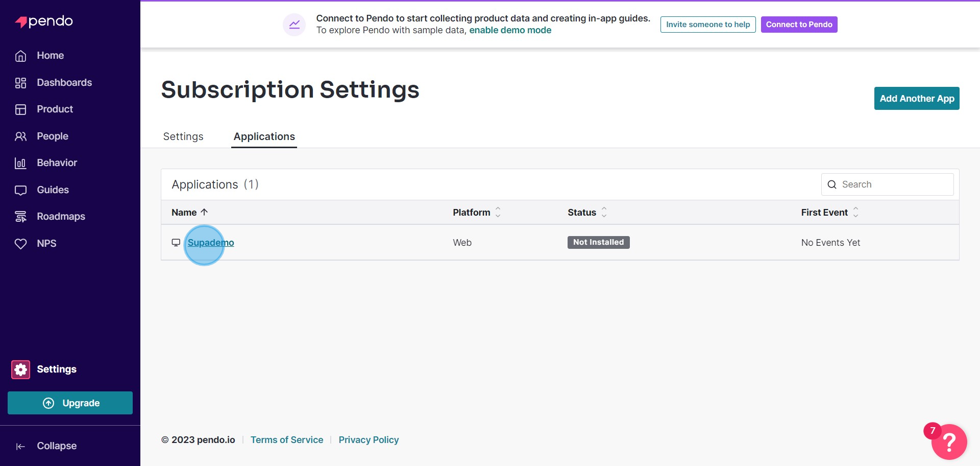Switch to the Settings tab
Viewport: 980px width, 466px height.
pyautogui.click(x=183, y=136)
